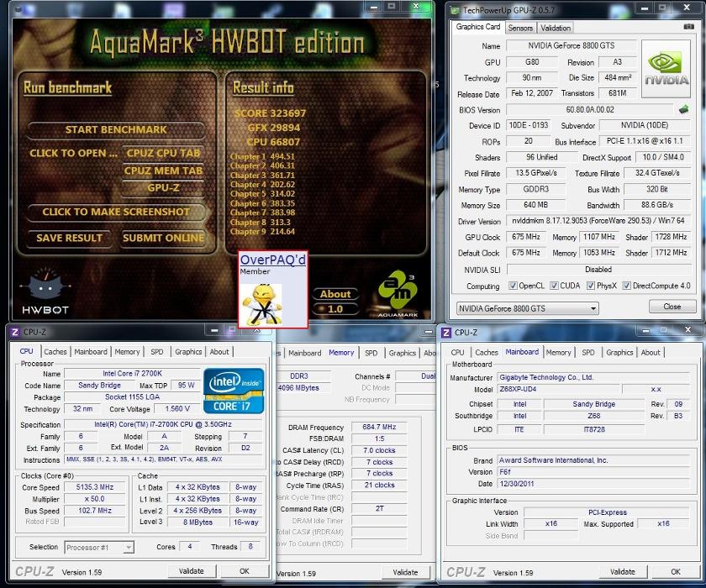This screenshot has width=706, height=588.
Task: Click Validate in right CPU-Z Mainboard window
Action: point(622,572)
